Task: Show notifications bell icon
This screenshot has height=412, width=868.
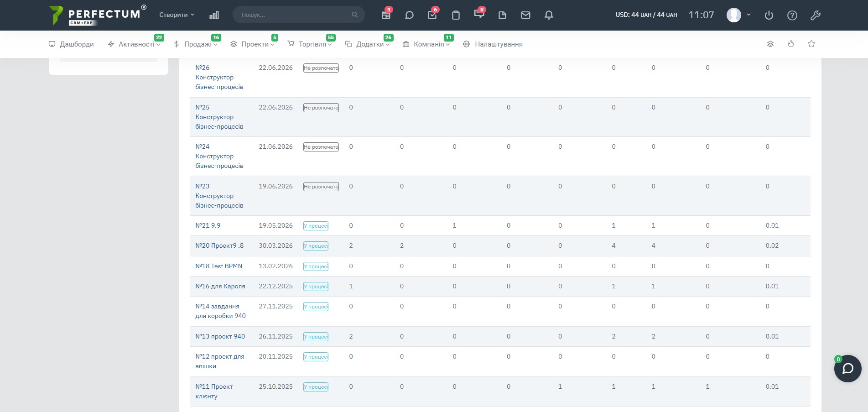Action: (x=549, y=15)
